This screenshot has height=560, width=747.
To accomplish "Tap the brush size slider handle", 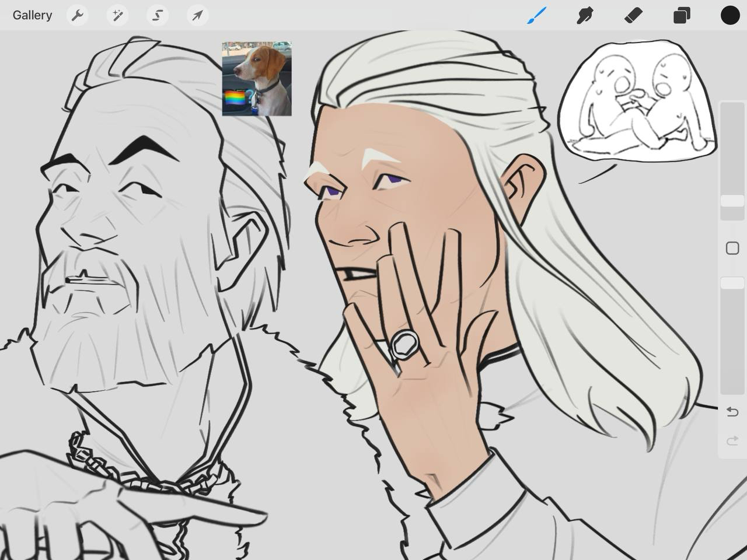I will [732, 201].
